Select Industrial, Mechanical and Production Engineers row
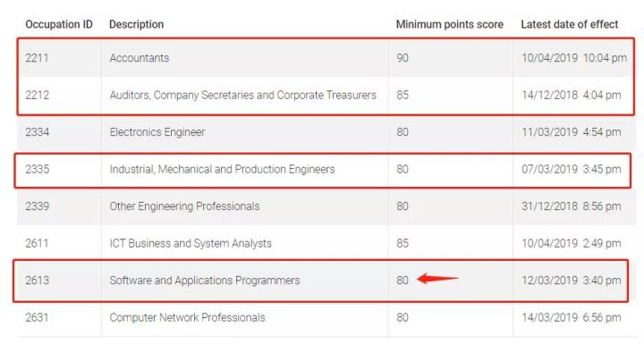Image resolution: width=644 pixels, height=344 pixels. coord(323,171)
